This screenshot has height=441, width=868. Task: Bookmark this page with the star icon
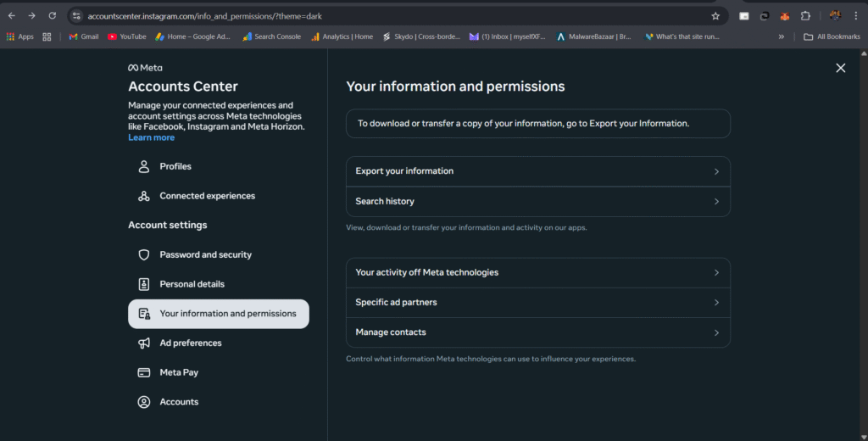tap(715, 16)
